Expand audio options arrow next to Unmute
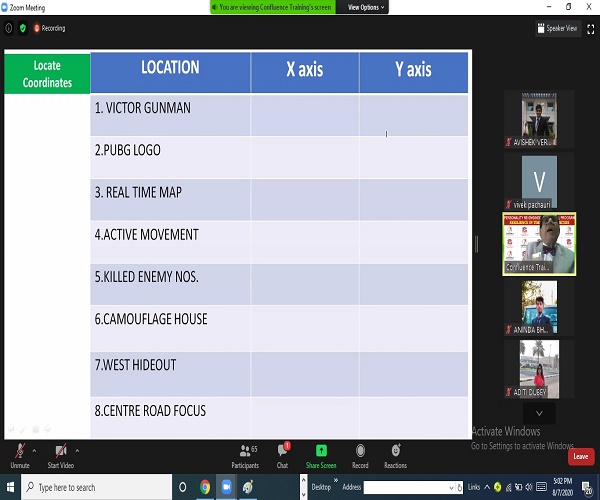The height and width of the screenshot is (500, 600). coord(34,451)
